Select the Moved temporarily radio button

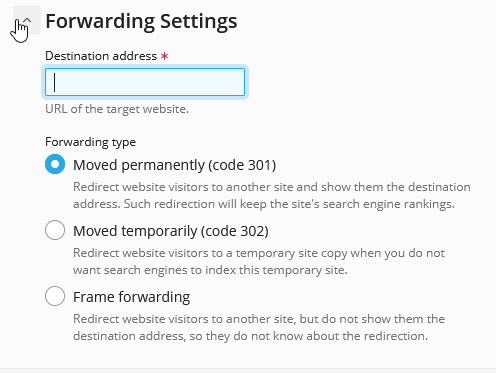pos(55,230)
